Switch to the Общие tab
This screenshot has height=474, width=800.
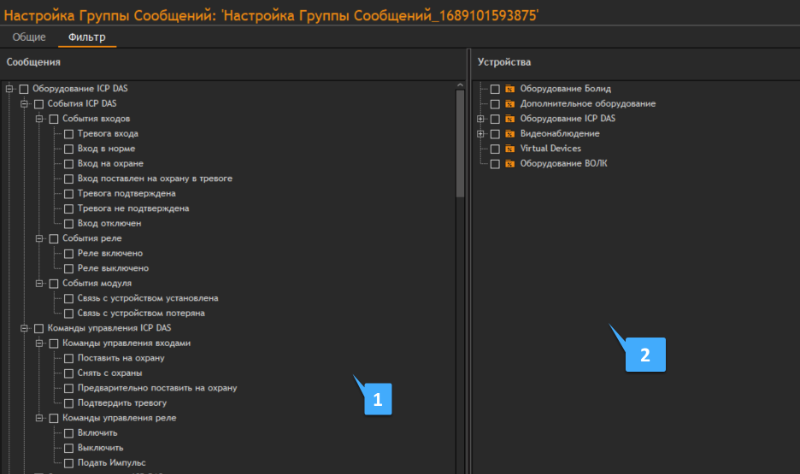[27, 37]
